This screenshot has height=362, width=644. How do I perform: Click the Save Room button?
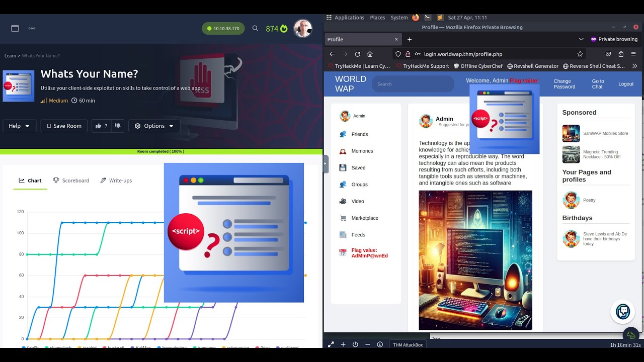click(x=64, y=126)
